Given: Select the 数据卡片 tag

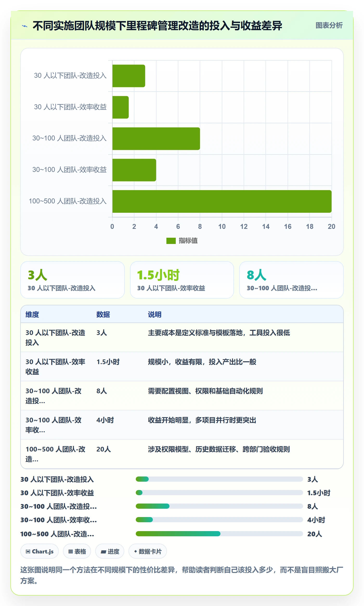Looking at the screenshot, I should (148, 551).
